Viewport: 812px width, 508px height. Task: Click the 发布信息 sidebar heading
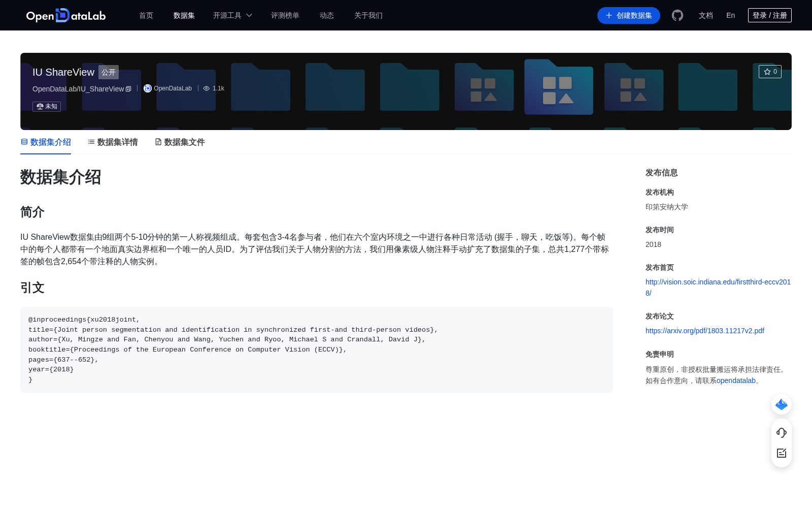click(662, 173)
